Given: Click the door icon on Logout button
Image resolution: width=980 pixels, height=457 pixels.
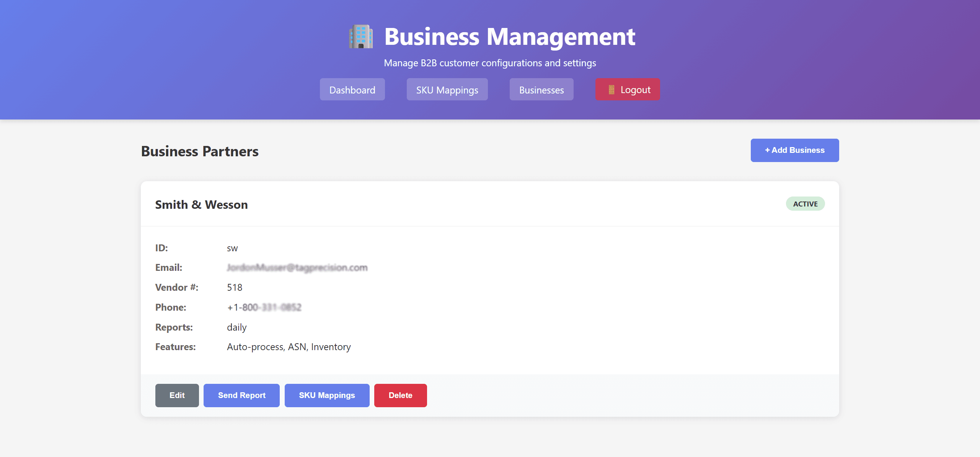Looking at the screenshot, I should pos(611,90).
